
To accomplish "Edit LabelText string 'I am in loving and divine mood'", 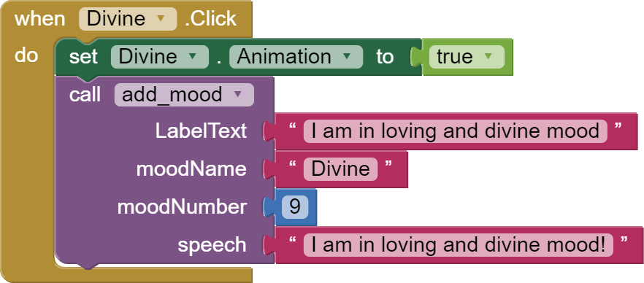I will tap(455, 131).
